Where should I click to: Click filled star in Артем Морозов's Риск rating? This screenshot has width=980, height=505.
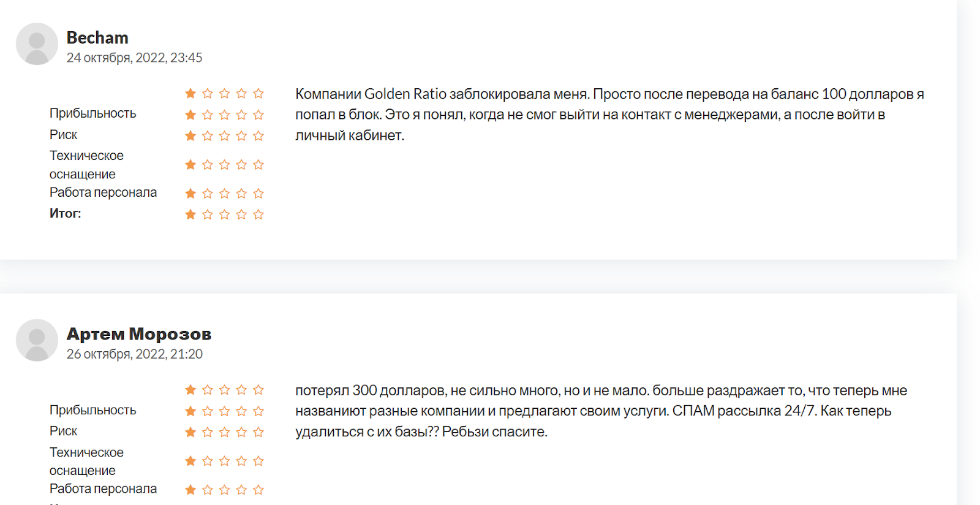coord(190,432)
